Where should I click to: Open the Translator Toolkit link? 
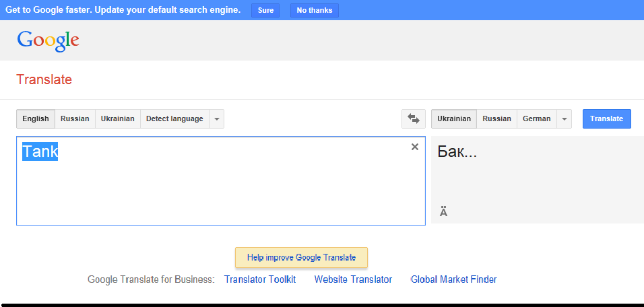pos(260,279)
